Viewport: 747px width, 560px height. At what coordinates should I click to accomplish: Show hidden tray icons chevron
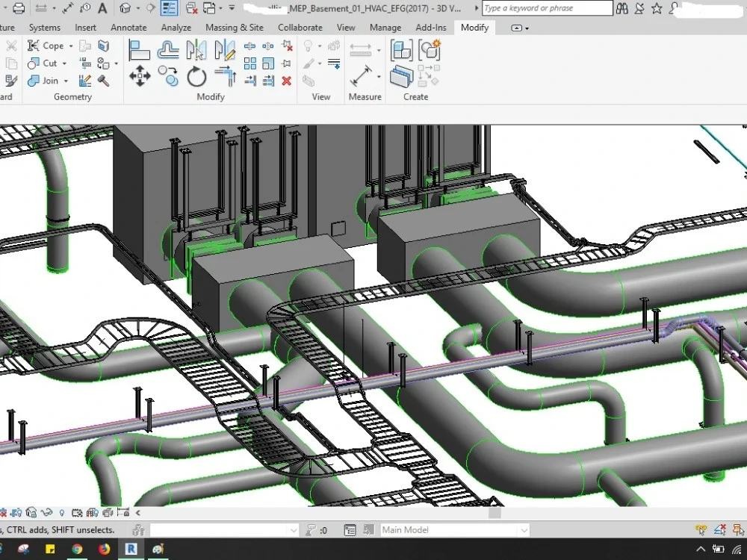[701, 550]
